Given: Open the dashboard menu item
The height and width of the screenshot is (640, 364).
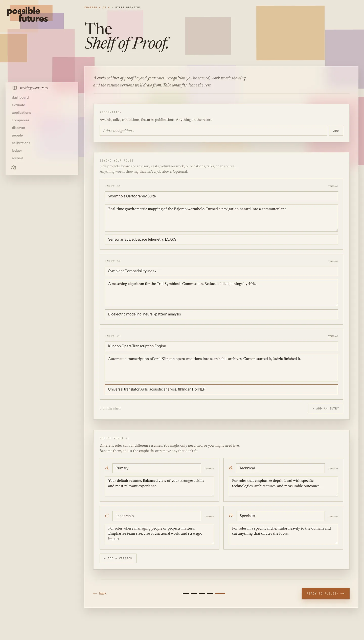Looking at the screenshot, I should [x=20, y=97].
